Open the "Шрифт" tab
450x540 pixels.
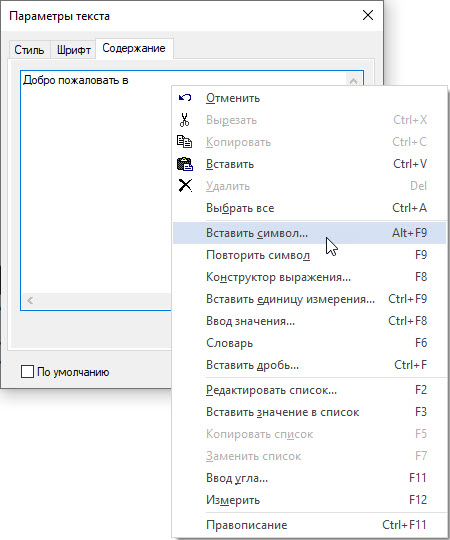coord(73,50)
